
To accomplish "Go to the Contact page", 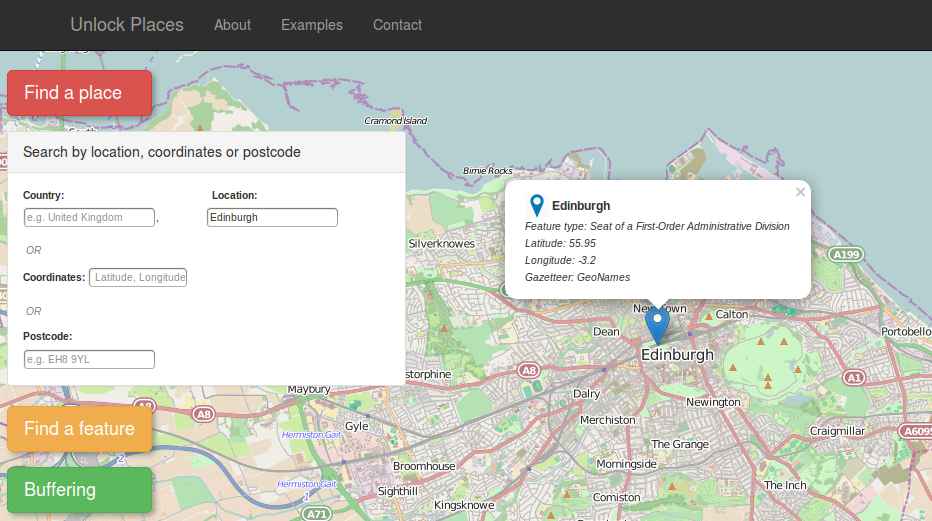I will pyautogui.click(x=397, y=25).
